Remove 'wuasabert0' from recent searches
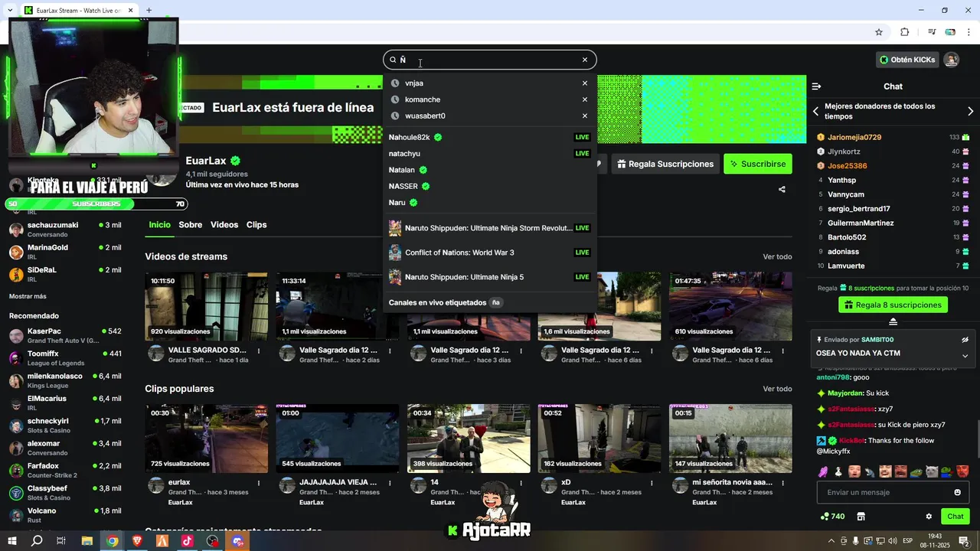980x551 pixels. coord(585,116)
